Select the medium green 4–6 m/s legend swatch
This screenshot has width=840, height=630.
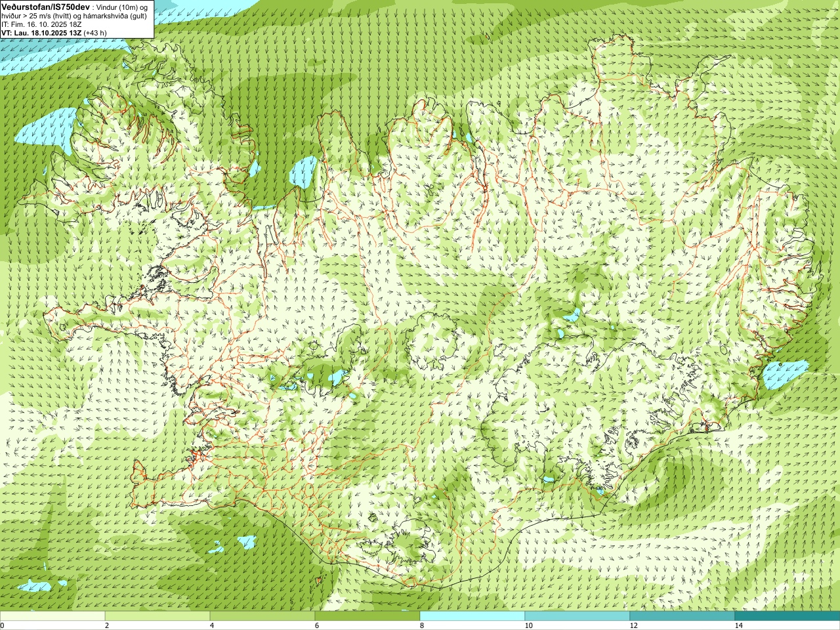point(262,616)
